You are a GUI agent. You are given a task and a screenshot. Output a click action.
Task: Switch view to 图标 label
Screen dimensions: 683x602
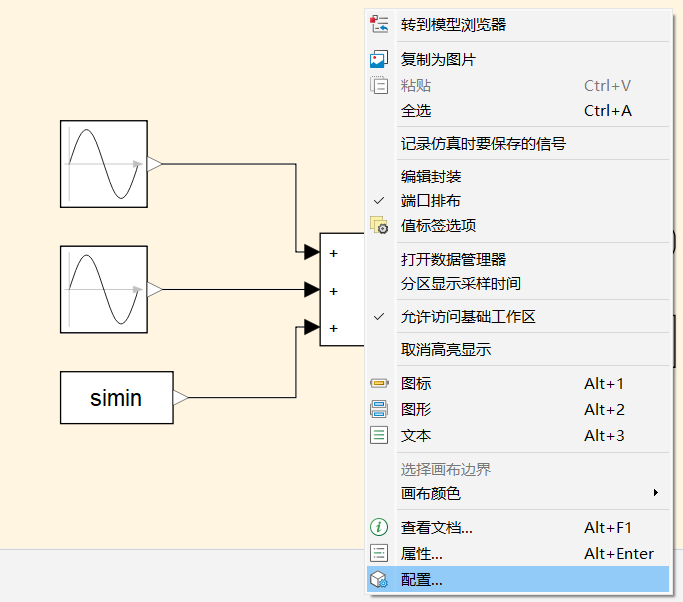click(416, 383)
